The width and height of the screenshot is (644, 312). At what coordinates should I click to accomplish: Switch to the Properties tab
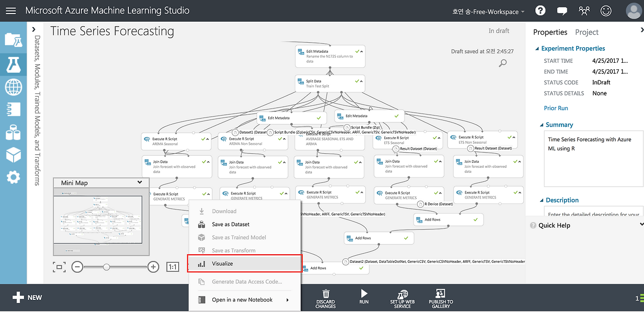(550, 32)
